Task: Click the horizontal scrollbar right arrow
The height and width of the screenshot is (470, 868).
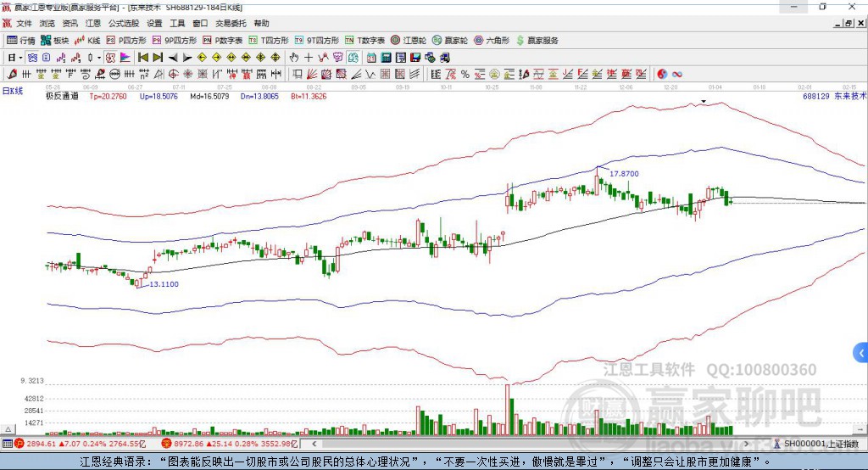Action: point(746,444)
